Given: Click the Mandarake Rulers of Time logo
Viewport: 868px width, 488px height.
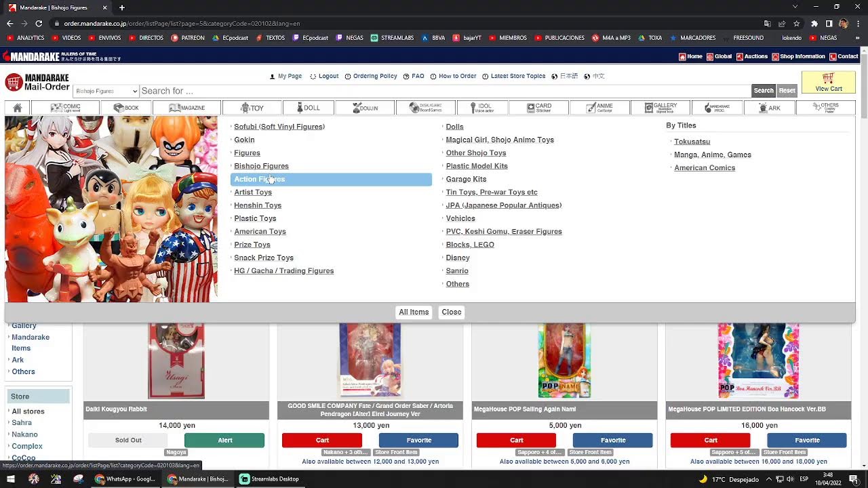Looking at the screenshot, I should coord(61,56).
